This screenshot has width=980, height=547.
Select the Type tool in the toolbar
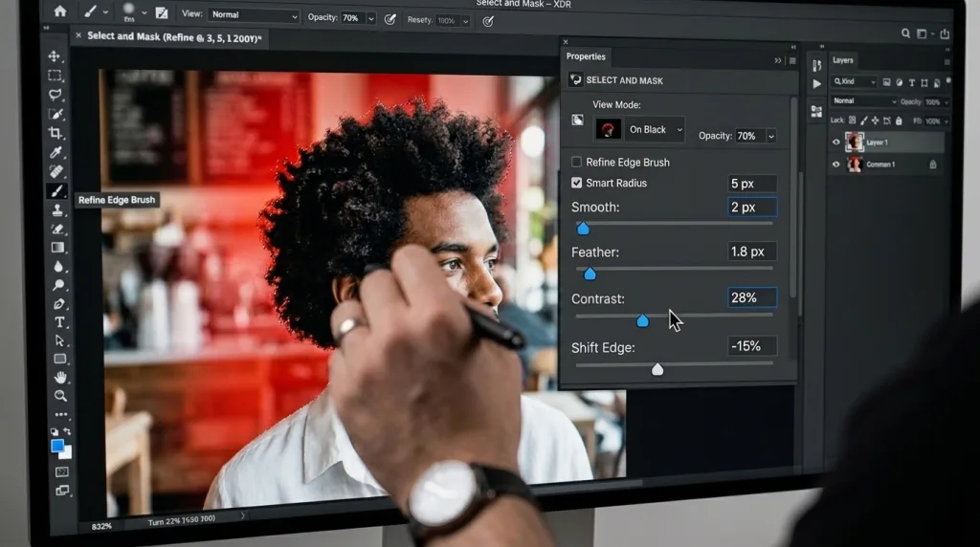coord(59,323)
